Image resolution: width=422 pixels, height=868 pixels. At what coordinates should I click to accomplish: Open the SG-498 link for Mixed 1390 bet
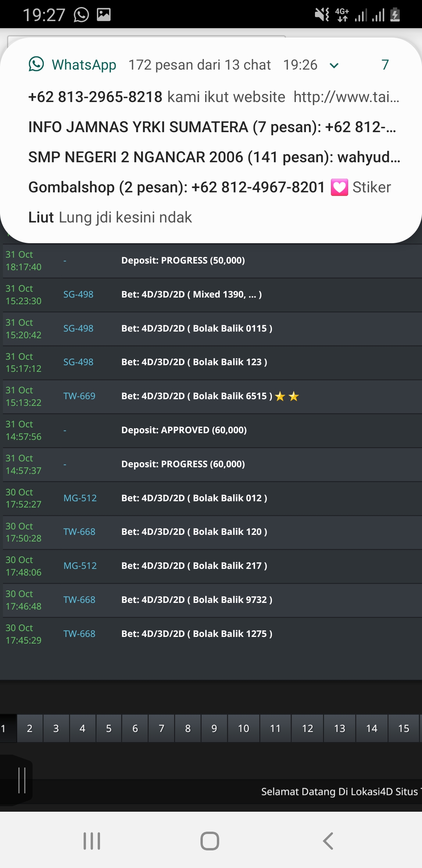(x=79, y=294)
